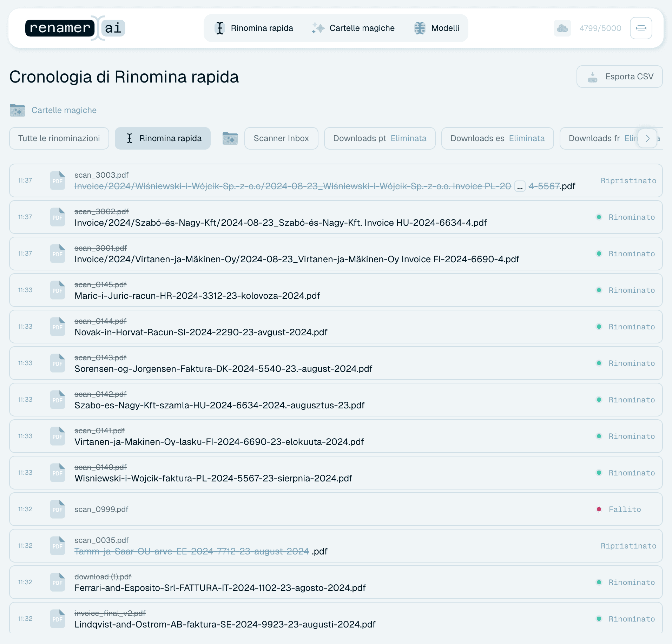Screen dimensions: 672x644
Task: Click the renamer ai logo
Action: (x=75, y=28)
